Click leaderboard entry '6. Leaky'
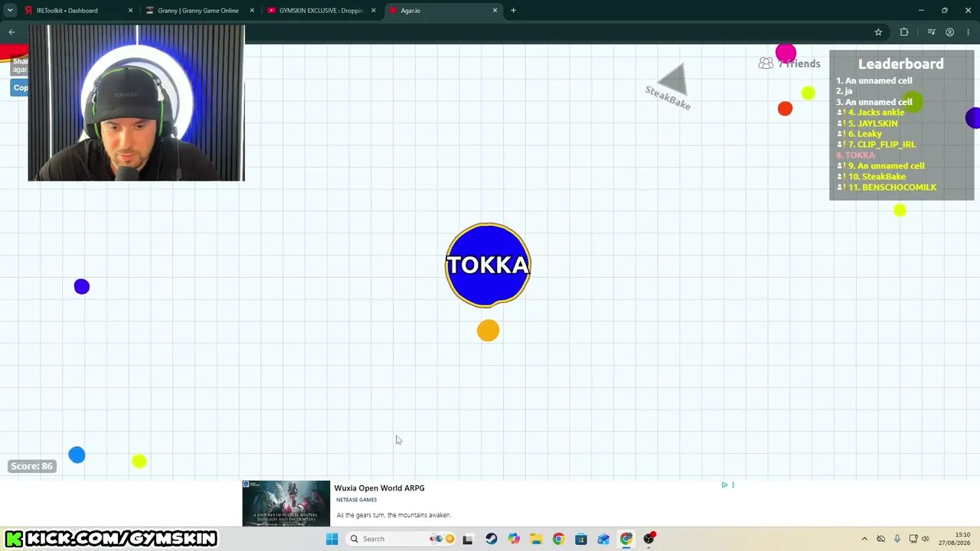 pyautogui.click(x=865, y=134)
